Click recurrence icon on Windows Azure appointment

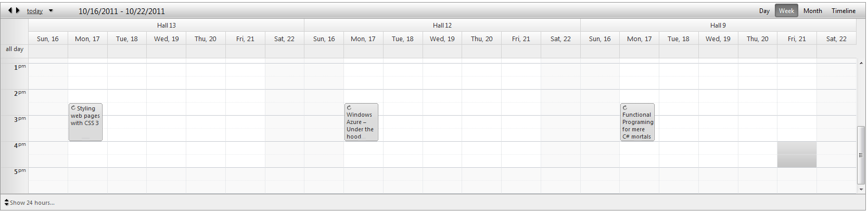(x=349, y=108)
